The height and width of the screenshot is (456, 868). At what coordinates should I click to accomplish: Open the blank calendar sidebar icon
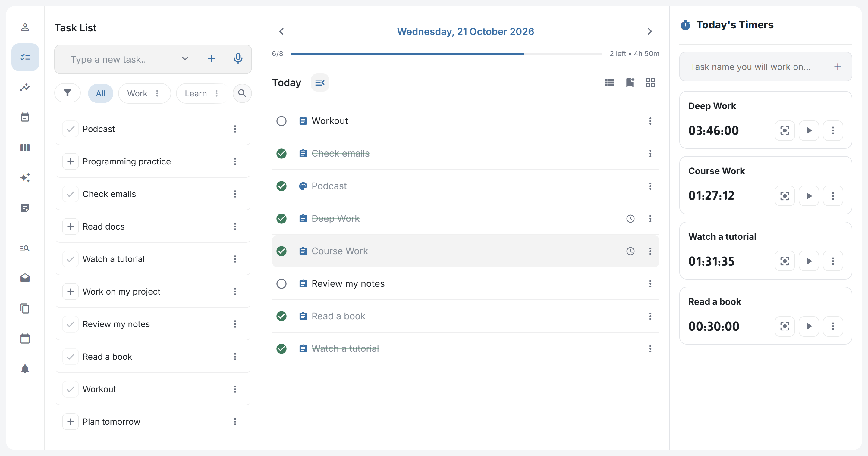pyautogui.click(x=25, y=339)
